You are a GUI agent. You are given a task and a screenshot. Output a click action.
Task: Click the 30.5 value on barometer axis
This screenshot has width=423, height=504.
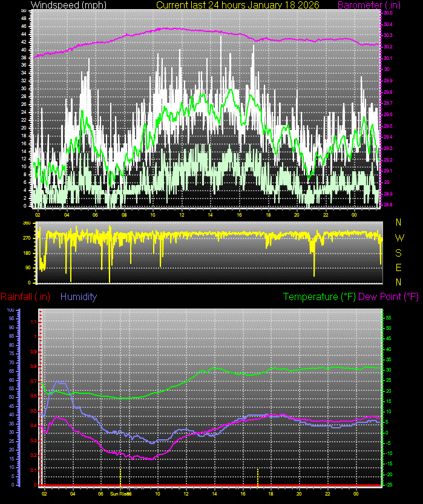(x=387, y=13)
